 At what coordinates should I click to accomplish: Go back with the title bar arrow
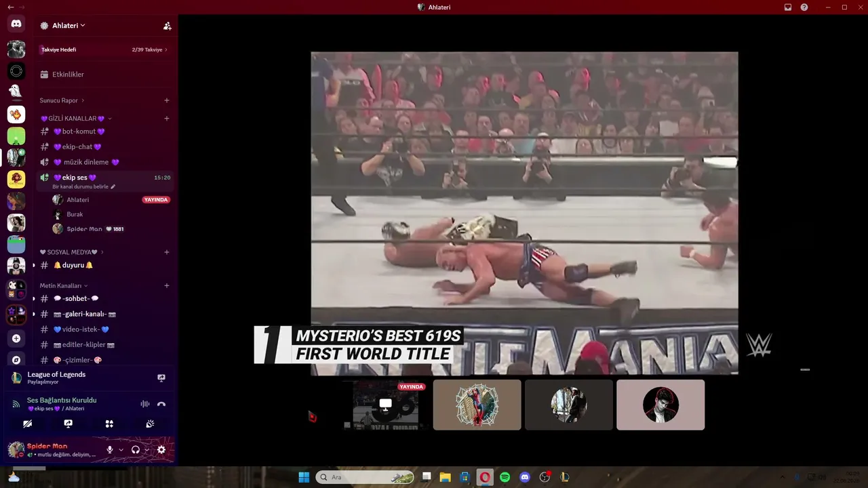click(10, 7)
